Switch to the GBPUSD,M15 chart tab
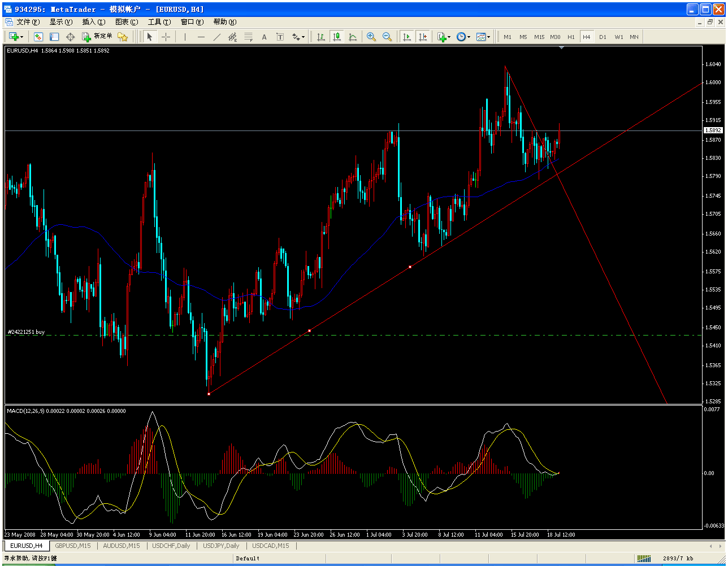728x566 pixels. 73,546
